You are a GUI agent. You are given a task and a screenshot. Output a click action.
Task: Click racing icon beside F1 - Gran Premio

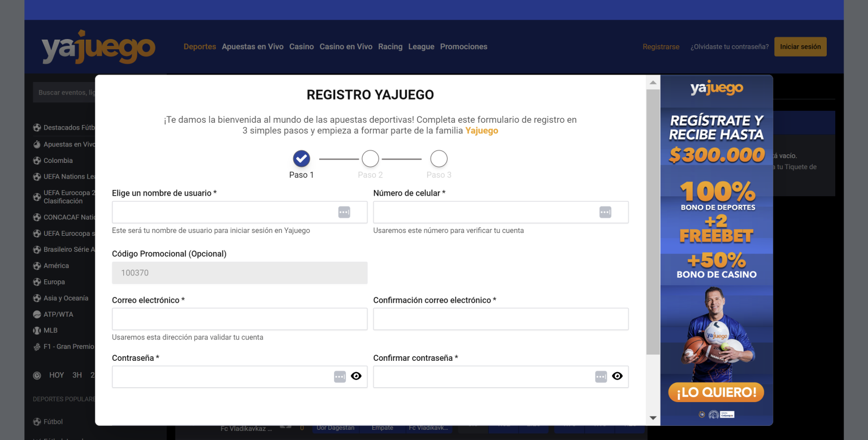[37, 347]
